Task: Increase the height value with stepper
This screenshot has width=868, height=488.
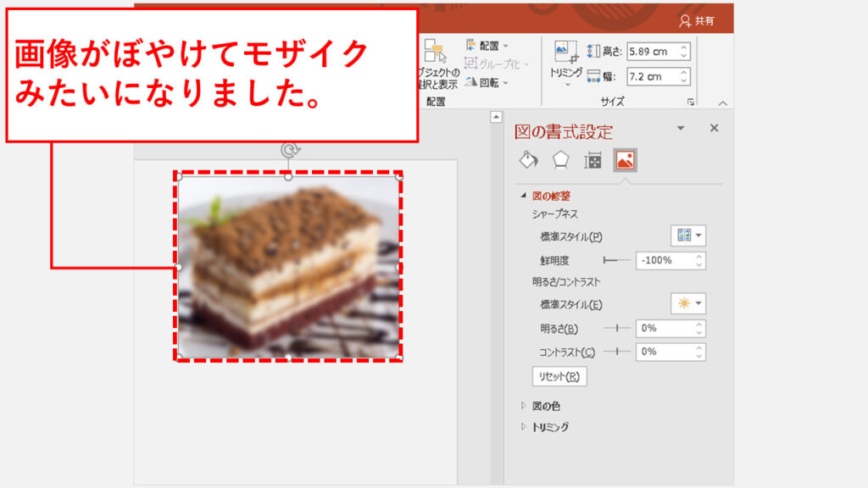Action: coord(684,47)
